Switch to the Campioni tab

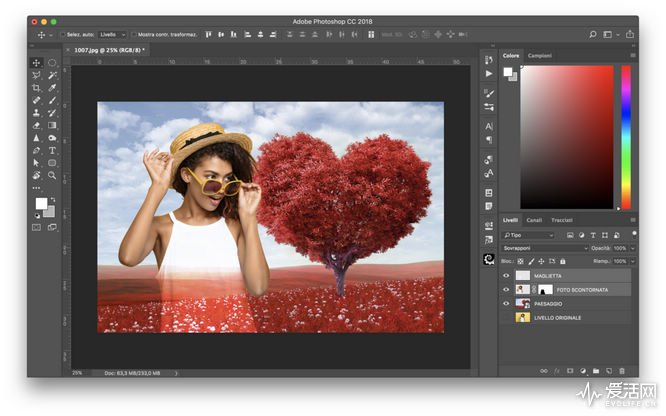pos(539,56)
